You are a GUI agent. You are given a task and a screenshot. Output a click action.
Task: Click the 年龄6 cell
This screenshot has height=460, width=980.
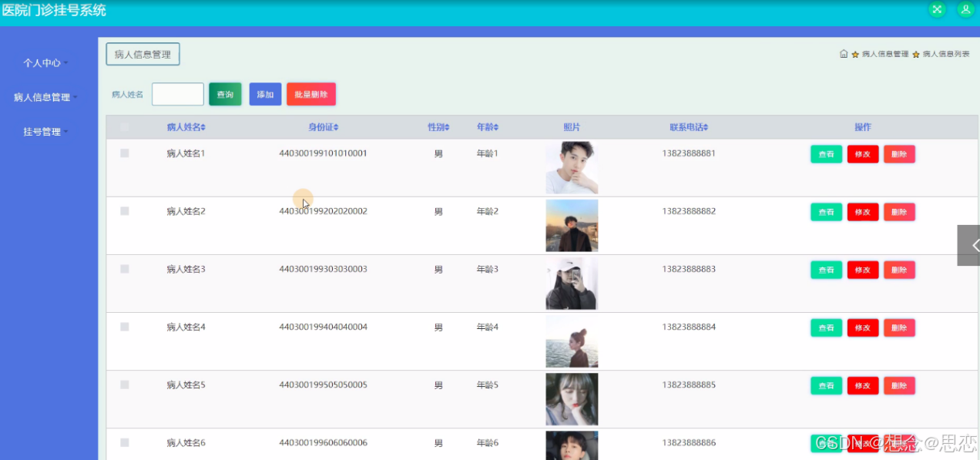pyautogui.click(x=488, y=443)
